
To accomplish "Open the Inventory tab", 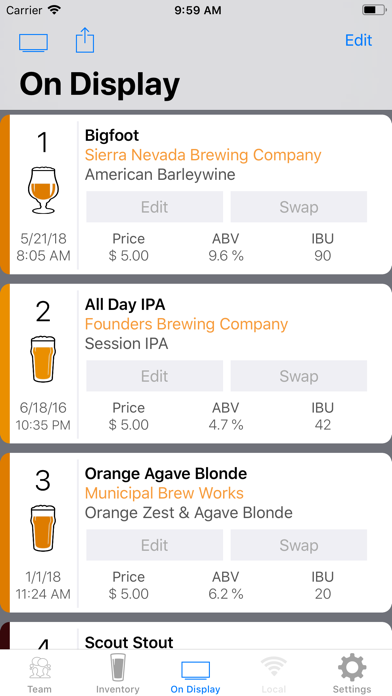I will click(x=118, y=673).
